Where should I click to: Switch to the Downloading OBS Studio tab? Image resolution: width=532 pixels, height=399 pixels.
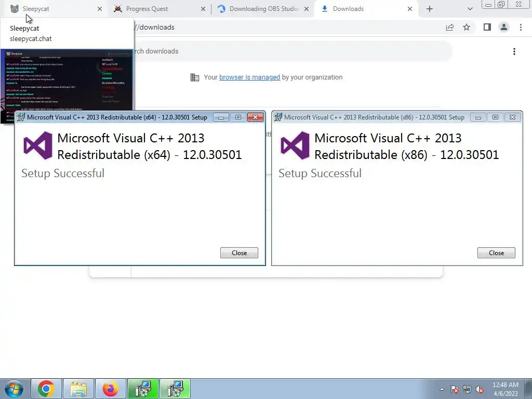(x=263, y=9)
